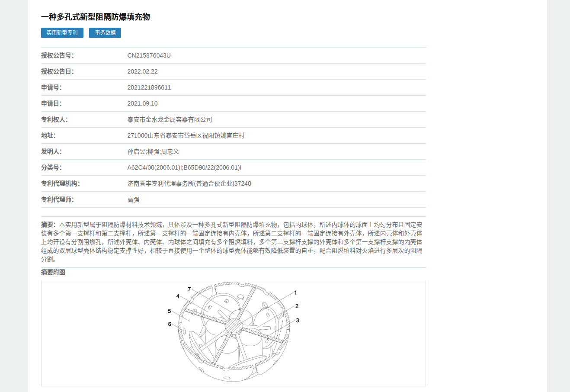Image resolution: width=570 pixels, height=392 pixels.
Task: Select the inventors 孙启昱;柳强;周忠义
Action: pyautogui.click(x=153, y=151)
